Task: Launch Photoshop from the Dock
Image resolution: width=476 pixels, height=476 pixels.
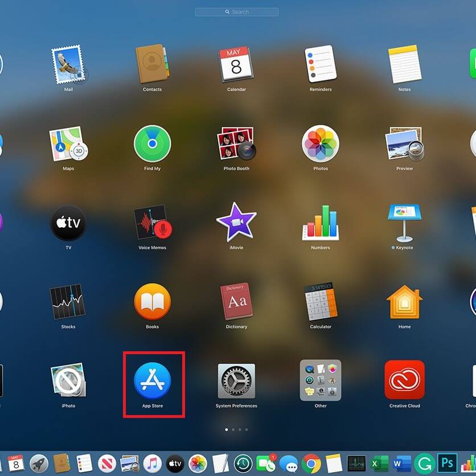Action: click(x=447, y=463)
